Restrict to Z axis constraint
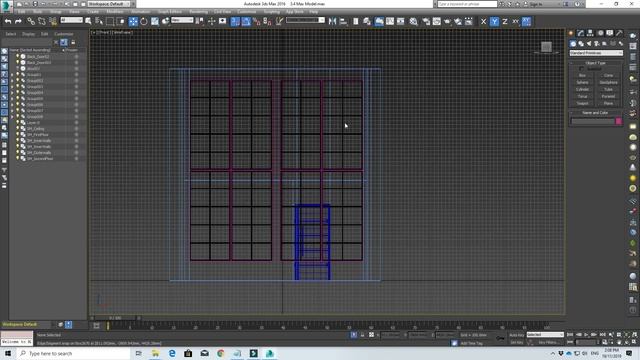 point(505,21)
